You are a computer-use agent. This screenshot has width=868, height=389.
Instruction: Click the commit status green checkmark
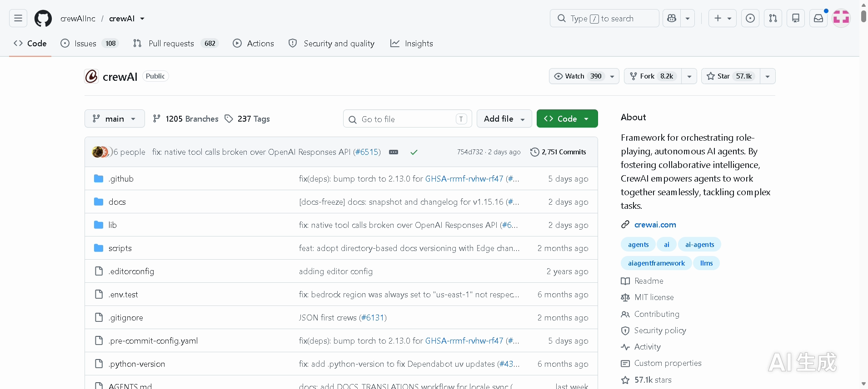414,152
